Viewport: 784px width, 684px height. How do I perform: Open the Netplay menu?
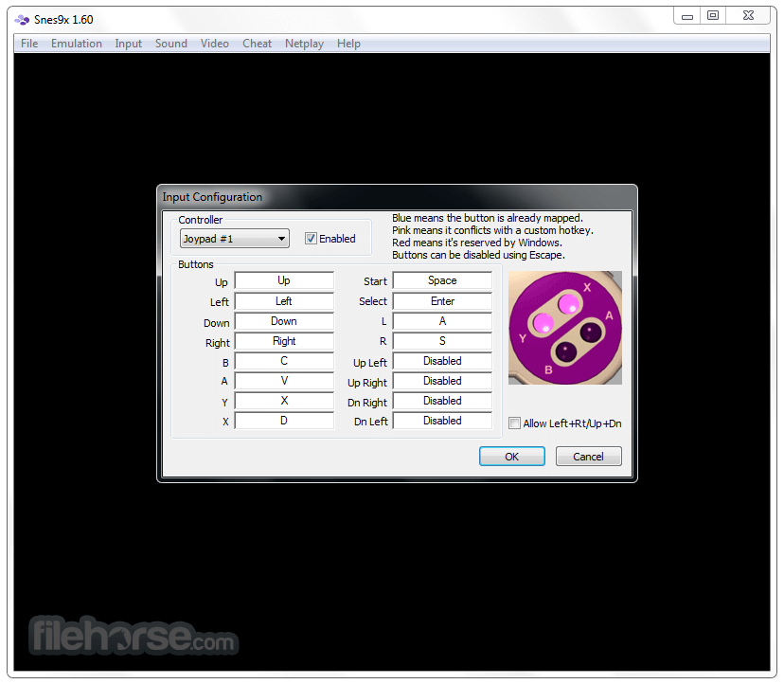coord(304,44)
